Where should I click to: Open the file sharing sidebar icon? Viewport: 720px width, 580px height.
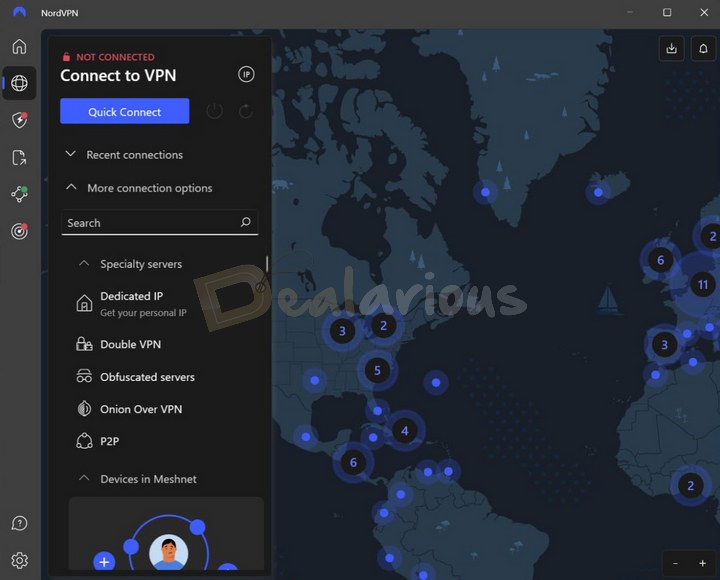[x=19, y=157]
